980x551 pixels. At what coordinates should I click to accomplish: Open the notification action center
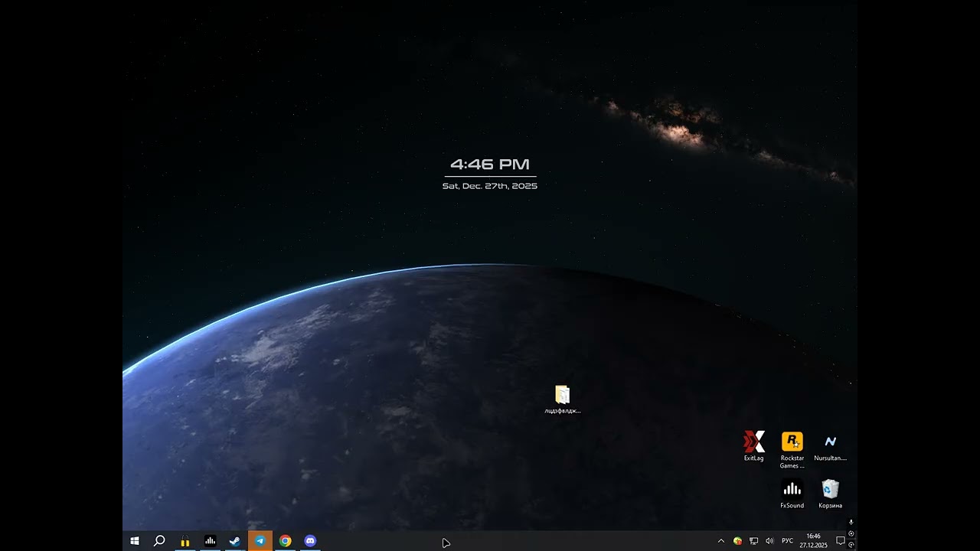(x=840, y=541)
